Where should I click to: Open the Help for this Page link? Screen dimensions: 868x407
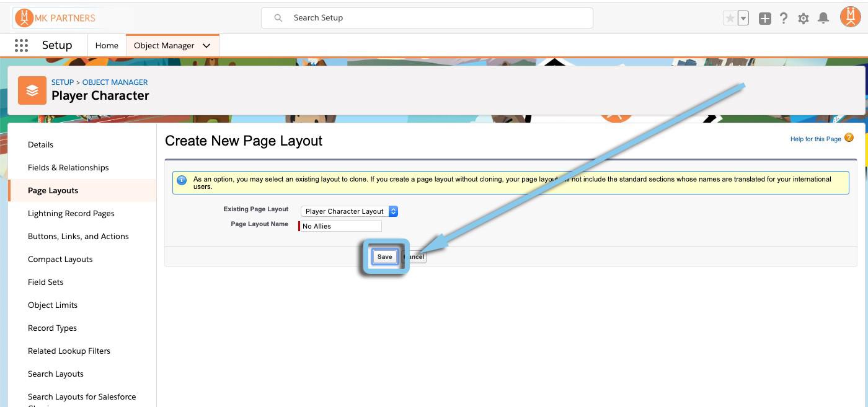815,139
